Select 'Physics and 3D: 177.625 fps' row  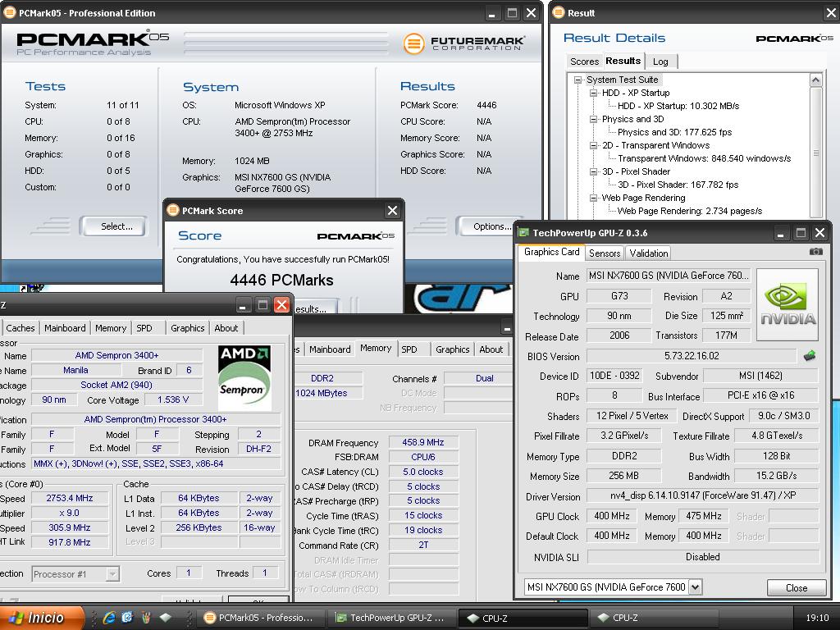click(x=674, y=132)
